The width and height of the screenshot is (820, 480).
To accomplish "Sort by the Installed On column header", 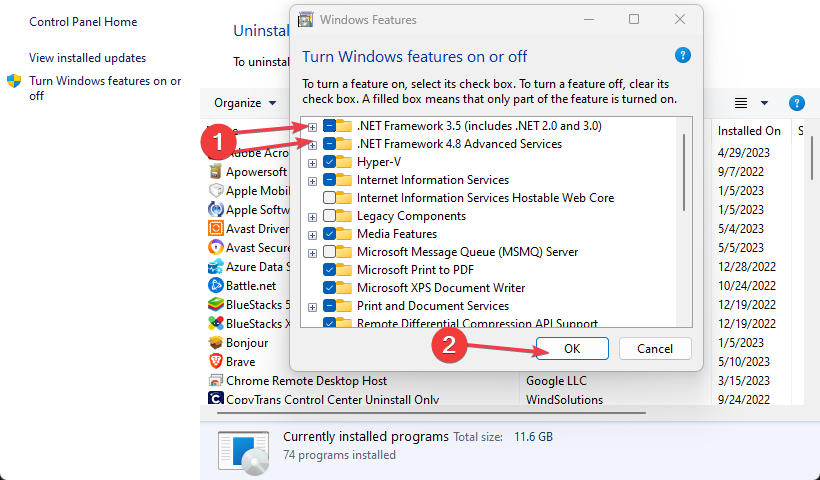I will [x=749, y=131].
